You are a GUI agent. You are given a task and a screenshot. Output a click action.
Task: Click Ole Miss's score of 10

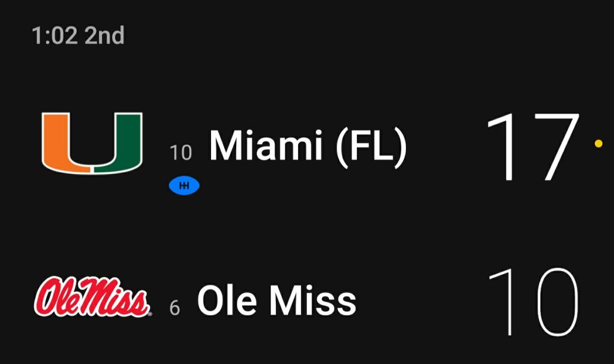pos(532,302)
